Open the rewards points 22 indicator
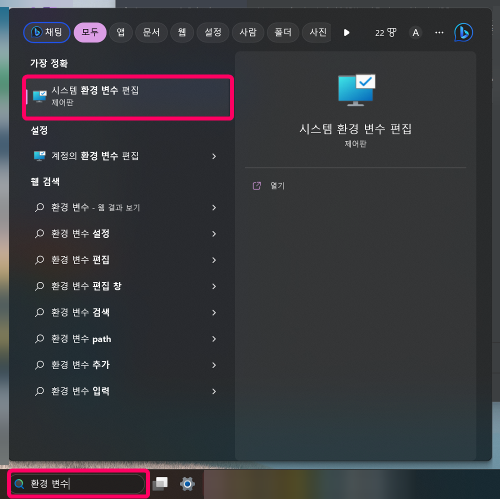This screenshot has width=500, height=499. 386,33
